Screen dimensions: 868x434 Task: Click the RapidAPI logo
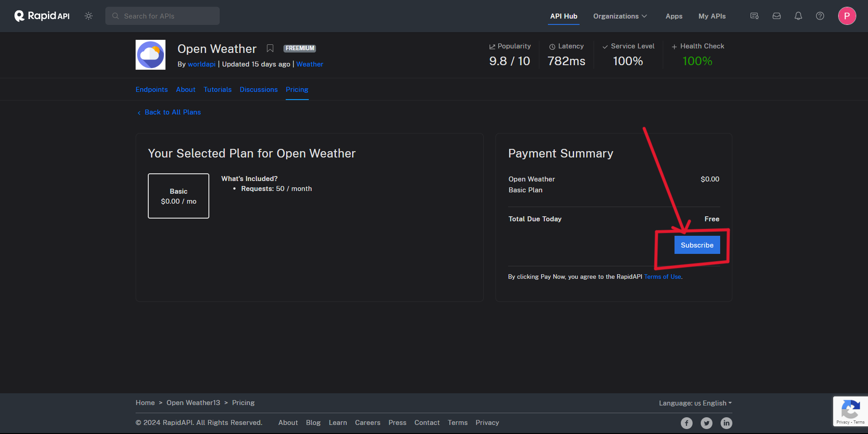42,16
